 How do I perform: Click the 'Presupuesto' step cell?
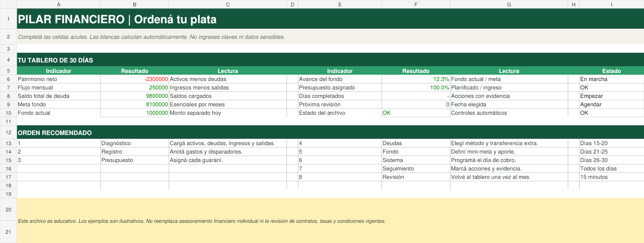(135, 160)
